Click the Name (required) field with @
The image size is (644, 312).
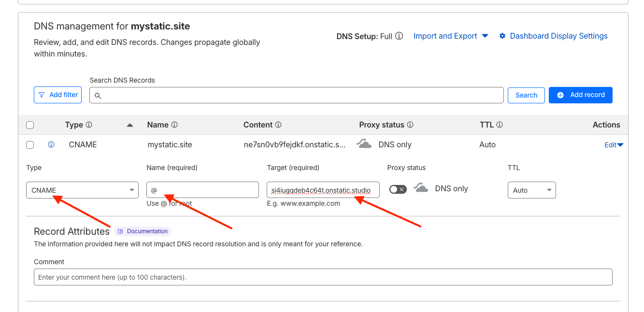pos(202,190)
